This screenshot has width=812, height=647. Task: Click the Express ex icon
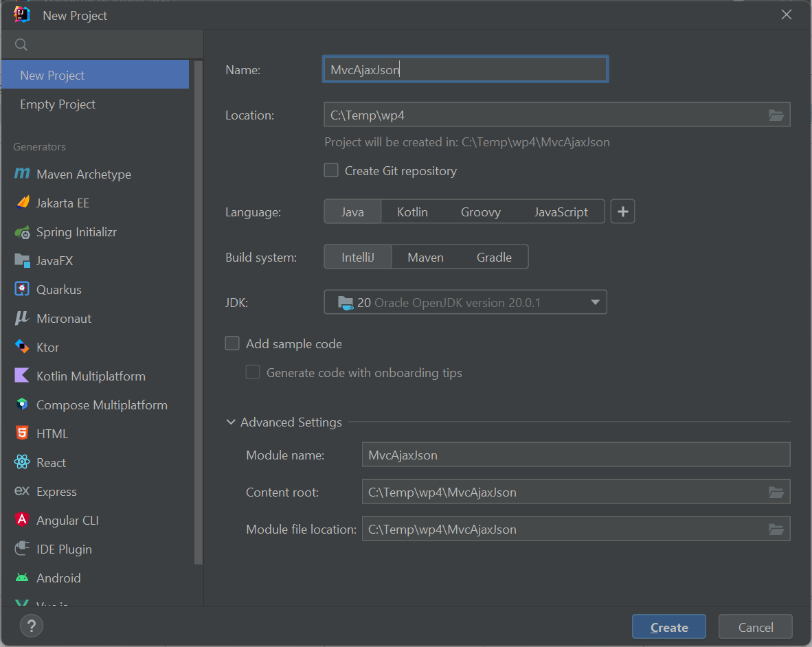(x=22, y=490)
